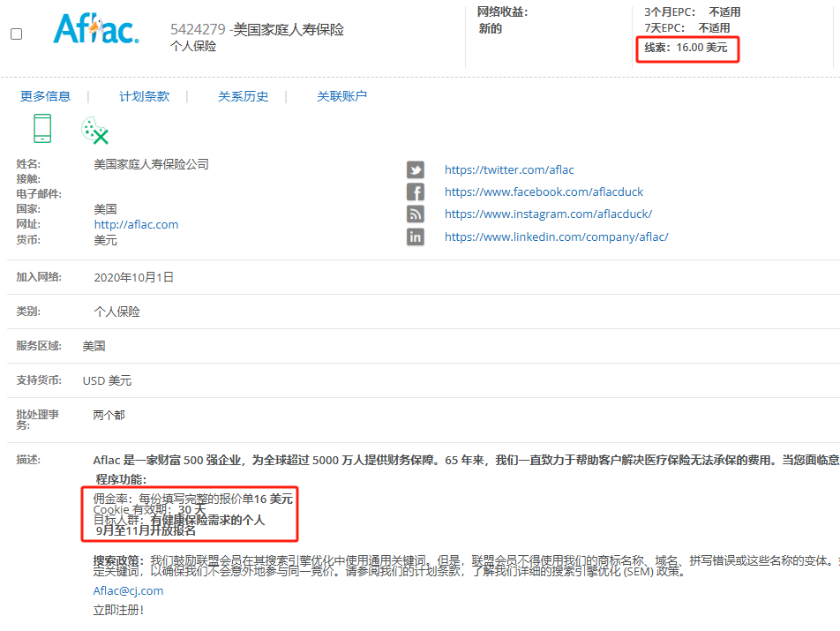Screen dimensions: 840x631
Task: Click the 9月至11月开放报名 line
Action: pos(146,530)
